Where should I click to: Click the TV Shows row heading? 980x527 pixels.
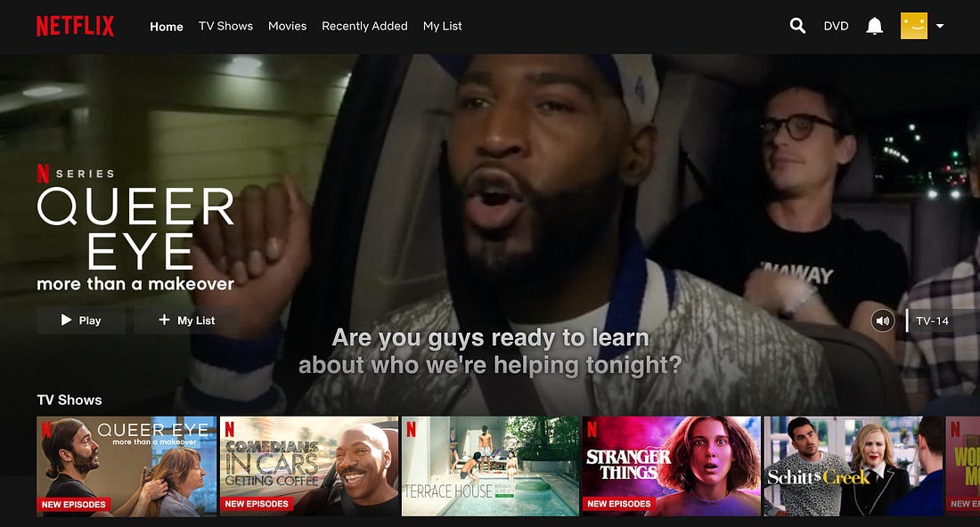(x=69, y=401)
